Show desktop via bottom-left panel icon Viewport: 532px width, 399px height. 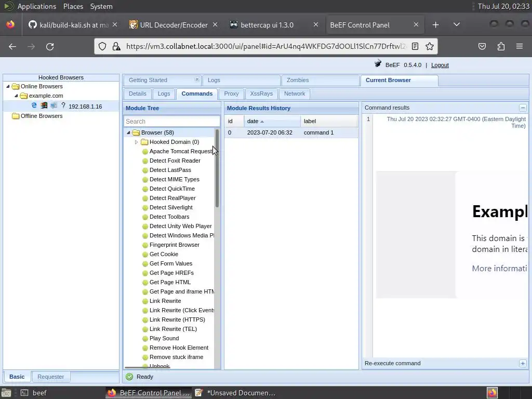point(6,393)
